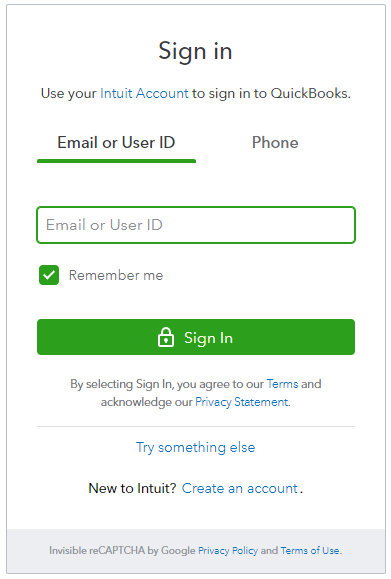Image resolution: width=391 pixels, height=579 pixels.
Task: Open Terms of Use footer link
Action: coord(310,551)
